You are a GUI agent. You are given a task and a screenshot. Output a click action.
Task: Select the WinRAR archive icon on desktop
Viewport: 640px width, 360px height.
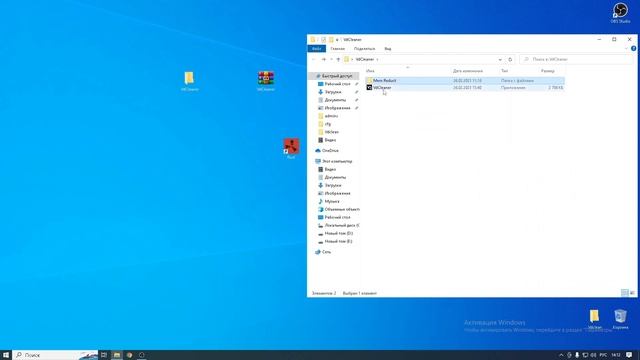(266, 81)
